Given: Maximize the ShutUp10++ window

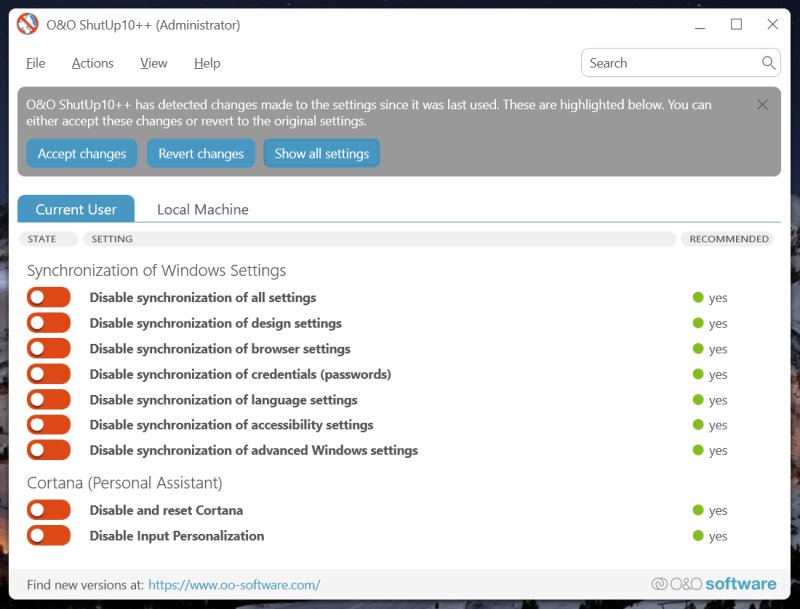Looking at the screenshot, I should point(736,25).
